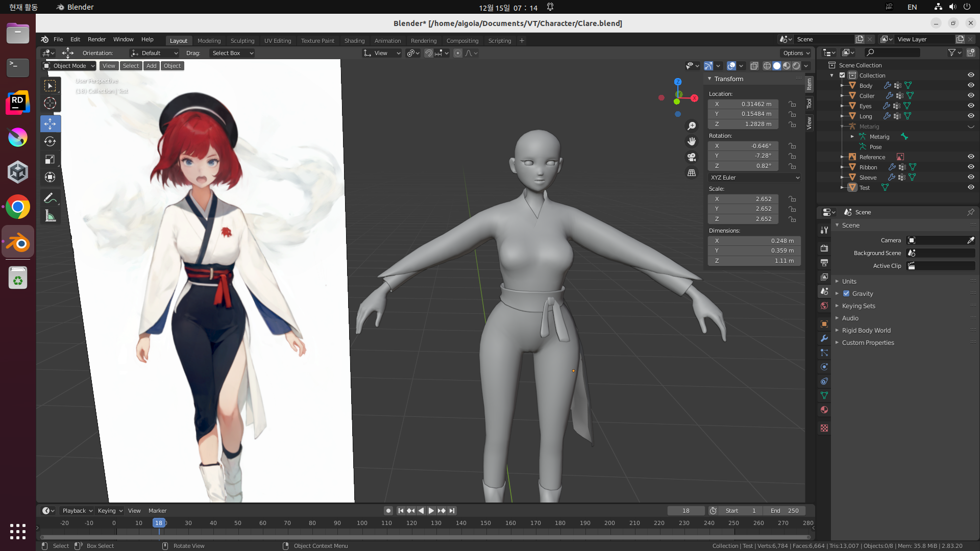Open the XYZ Euler rotation mode dropdown
Viewport: 980px width, 551px height.
pyautogui.click(x=754, y=178)
